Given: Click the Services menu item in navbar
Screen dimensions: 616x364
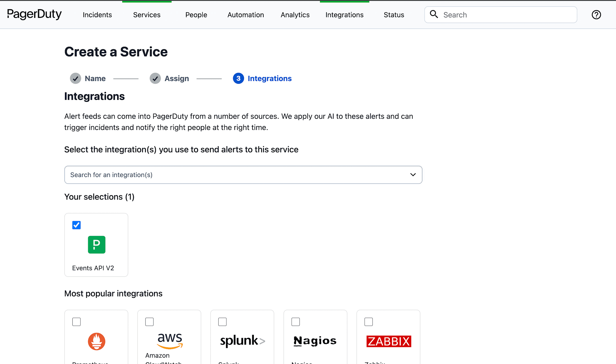Looking at the screenshot, I should coord(146,14).
